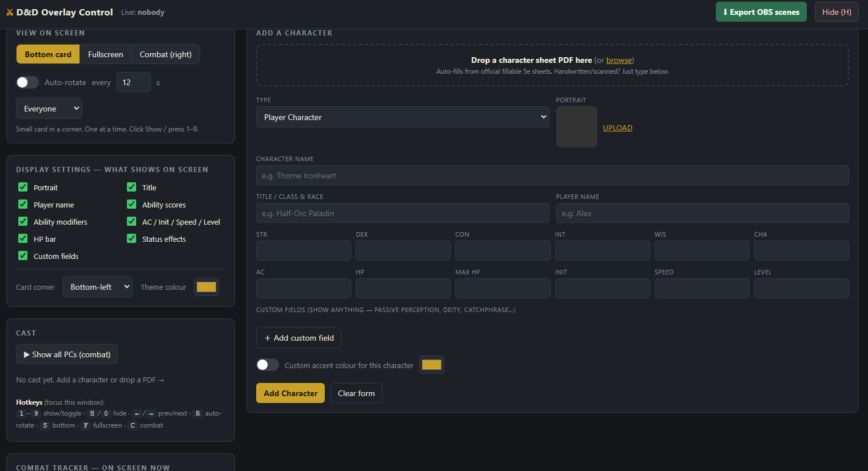Focus the Player Name input field
Image resolution: width=868 pixels, height=471 pixels.
tap(702, 213)
